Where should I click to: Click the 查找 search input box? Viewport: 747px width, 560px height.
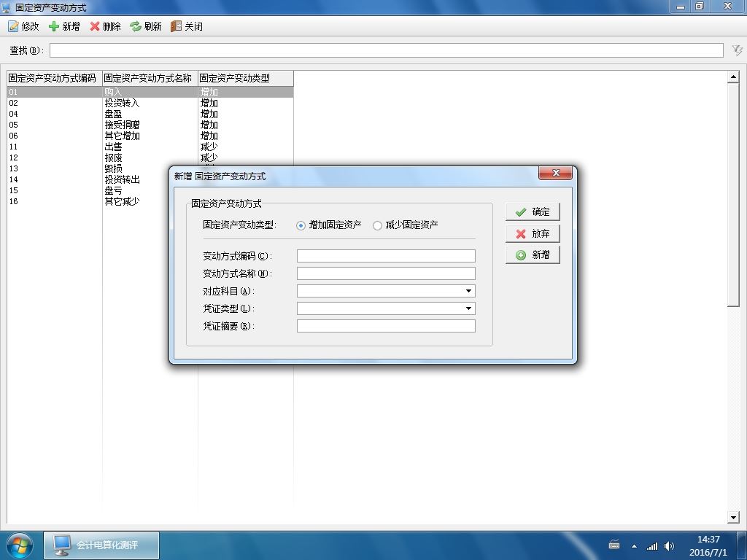point(387,50)
